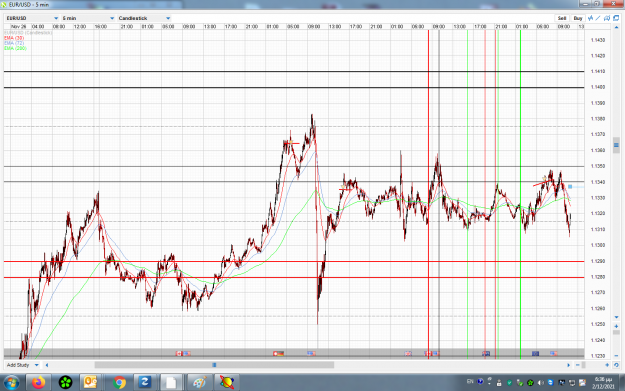Click the blue Z app icon on the taskbar
This screenshot has height=391, width=625.
coord(144,383)
